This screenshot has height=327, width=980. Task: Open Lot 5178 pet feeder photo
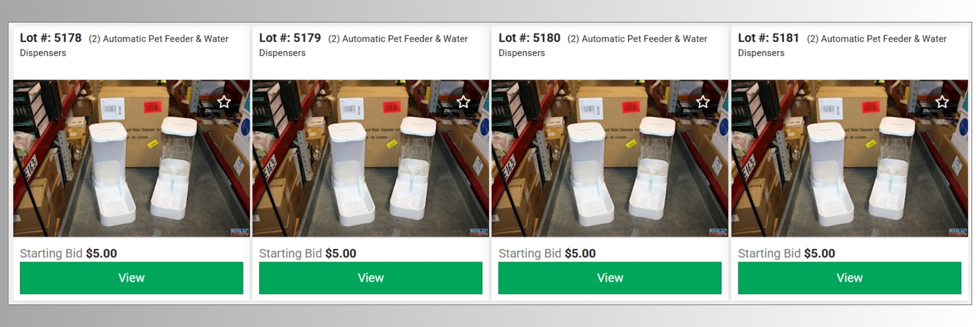pos(131,158)
